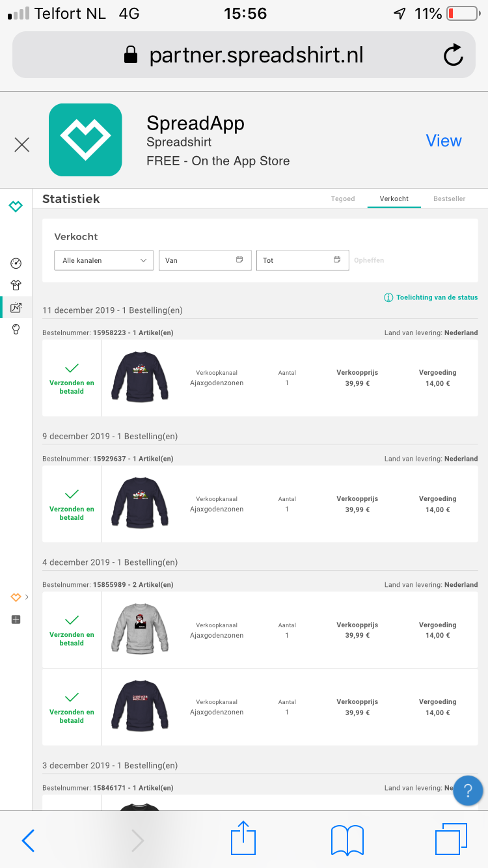The image size is (488, 868).
Task: Switch to the Verkocht tab
Action: [394, 198]
